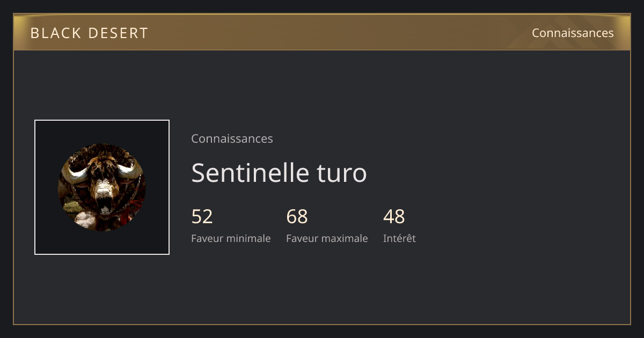Select the interest value 48
The width and height of the screenshot is (644, 338).
[394, 217]
